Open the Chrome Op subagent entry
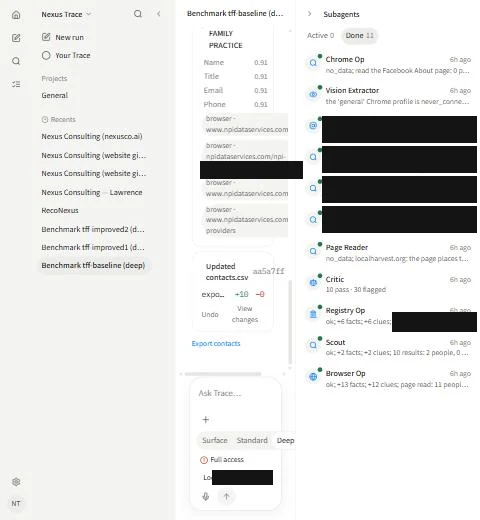The height and width of the screenshot is (520, 480). (389, 65)
